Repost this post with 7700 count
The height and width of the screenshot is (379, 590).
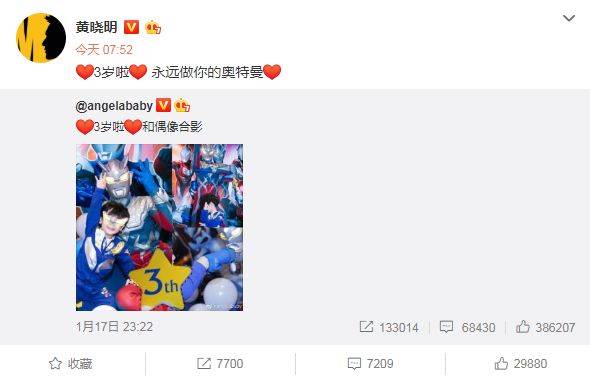pyautogui.click(x=220, y=364)
